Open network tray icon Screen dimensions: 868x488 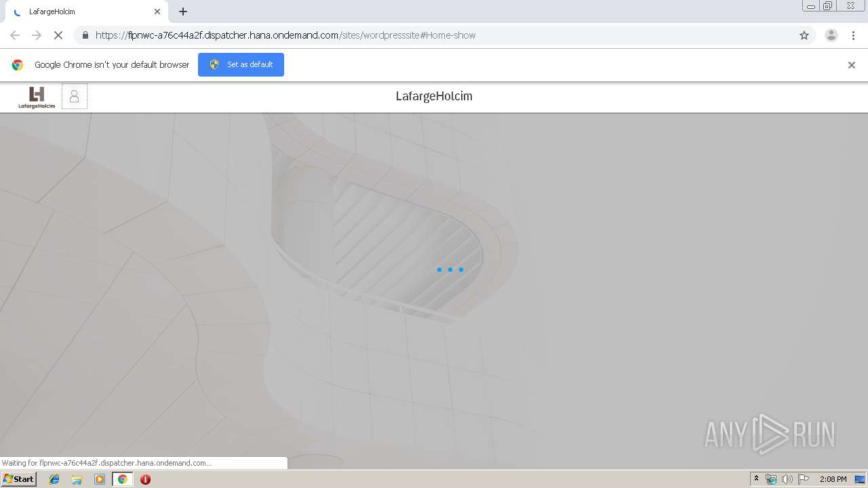tap(771, 479)
